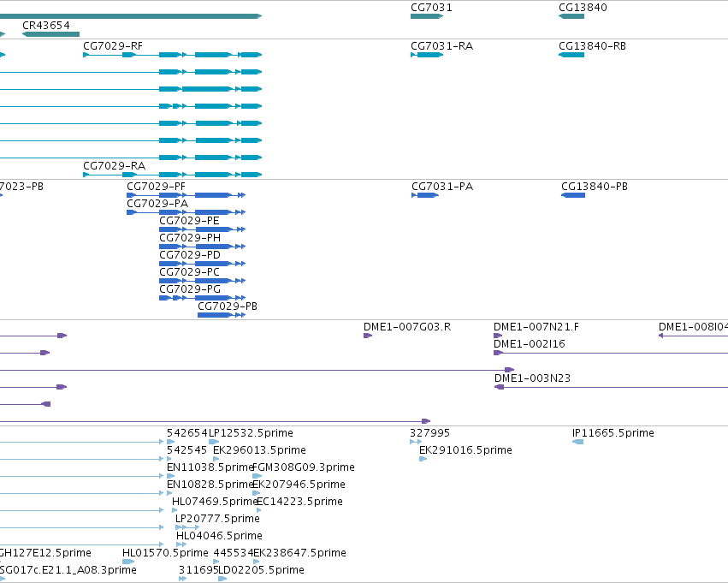Viewport: 728px width, 583px height.
Task: Click the CG7029-PF protein label
Action: pyautogui.click(x=156, y=187)
